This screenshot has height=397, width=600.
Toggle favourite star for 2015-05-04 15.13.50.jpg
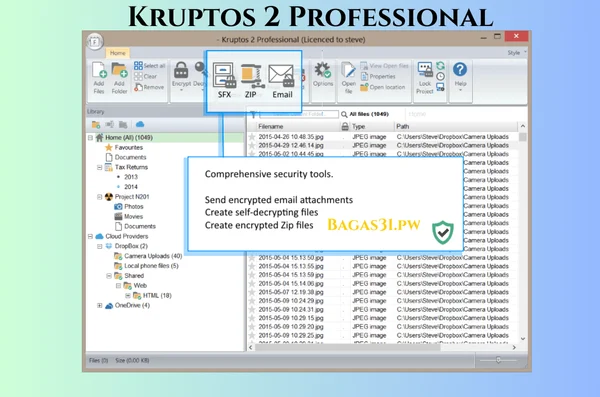252,258
